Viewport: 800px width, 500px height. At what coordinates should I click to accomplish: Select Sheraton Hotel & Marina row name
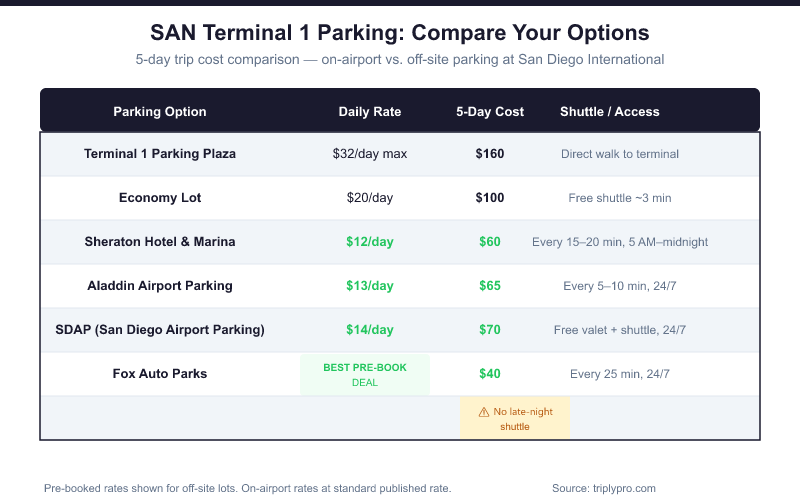pos(160,242)
